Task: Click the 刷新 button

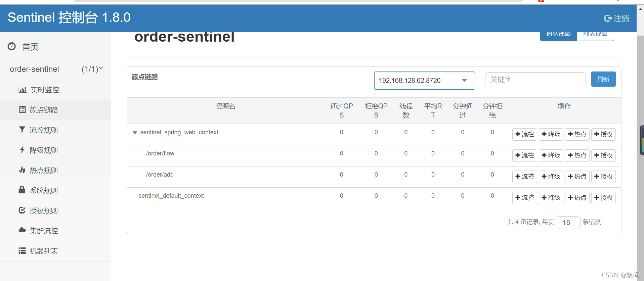Action: [603, 79]
